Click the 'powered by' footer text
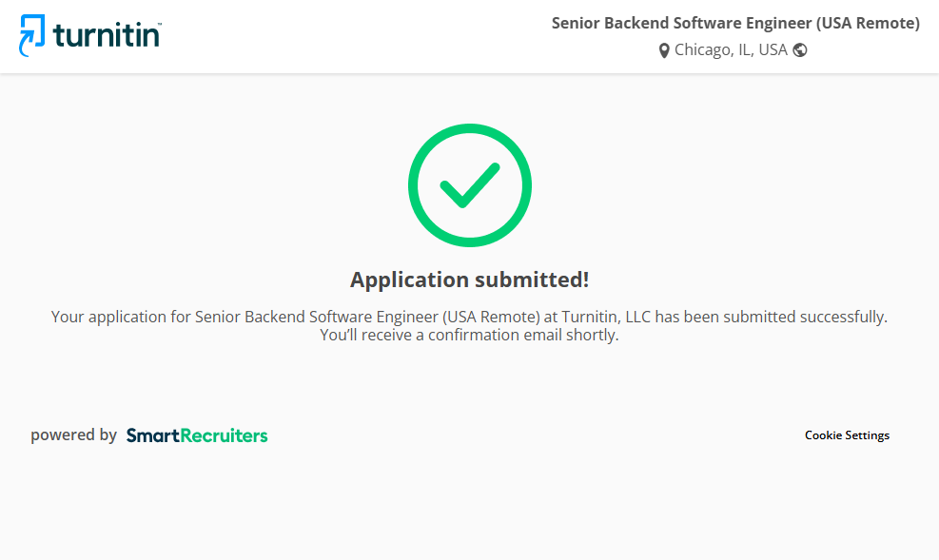 coord(73,435)
